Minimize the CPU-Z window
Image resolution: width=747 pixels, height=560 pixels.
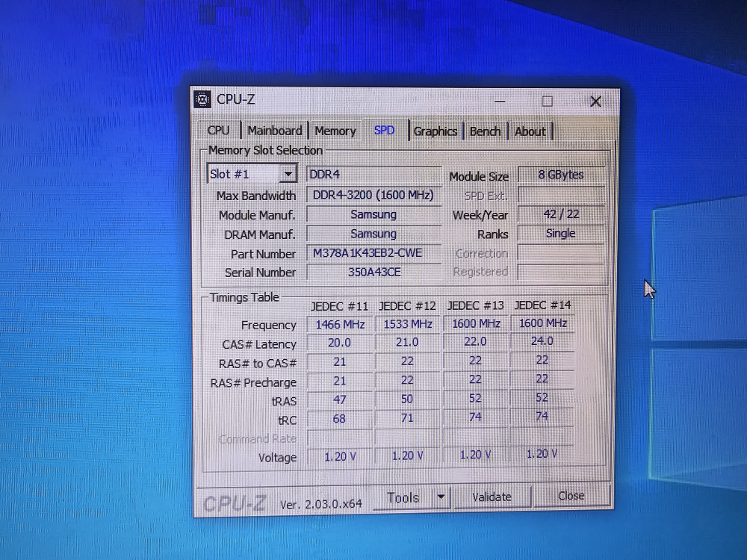tap(500, 101)
